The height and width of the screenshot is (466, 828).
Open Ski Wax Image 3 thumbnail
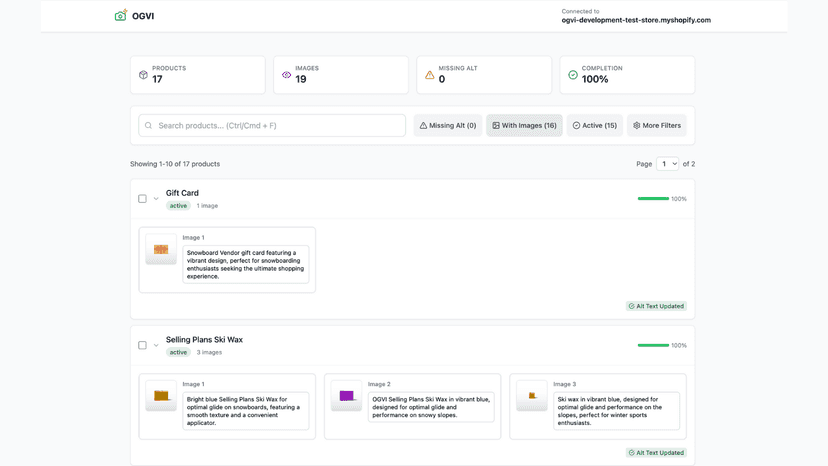click(x=532, y=396)
